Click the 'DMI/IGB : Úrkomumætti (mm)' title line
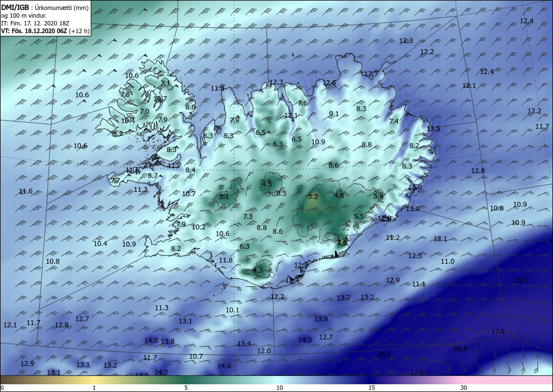Image resolution: width=553 pixels, height=392 pixels. coord(45,7)
